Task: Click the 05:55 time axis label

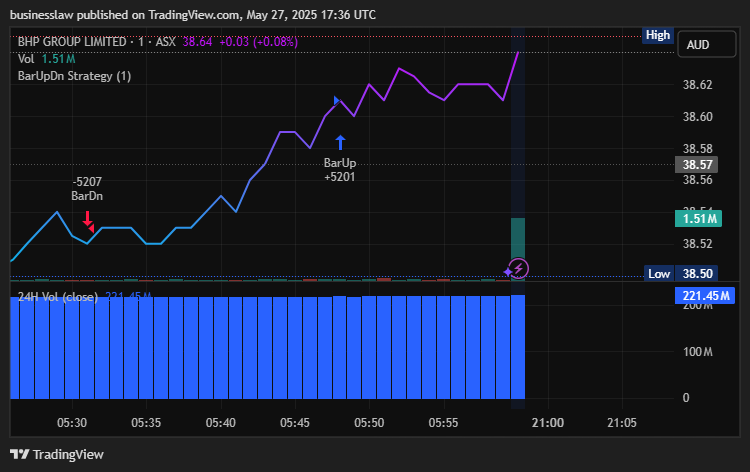Action: [x=443, y=423]
